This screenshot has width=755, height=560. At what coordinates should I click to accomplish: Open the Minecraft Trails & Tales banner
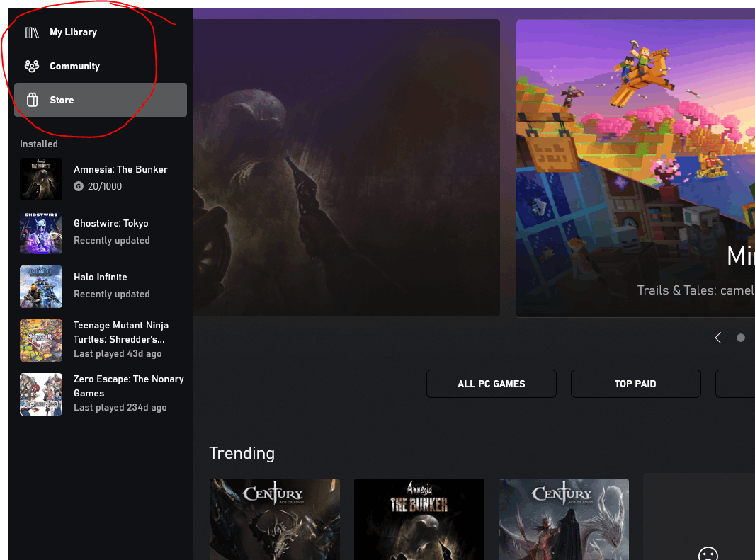pyautogui.click(x=635, y=168)
